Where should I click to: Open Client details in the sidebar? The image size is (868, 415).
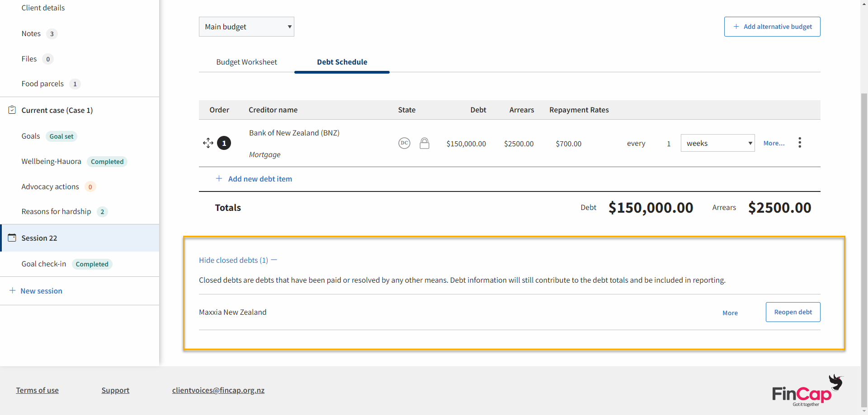coord(43,8)
